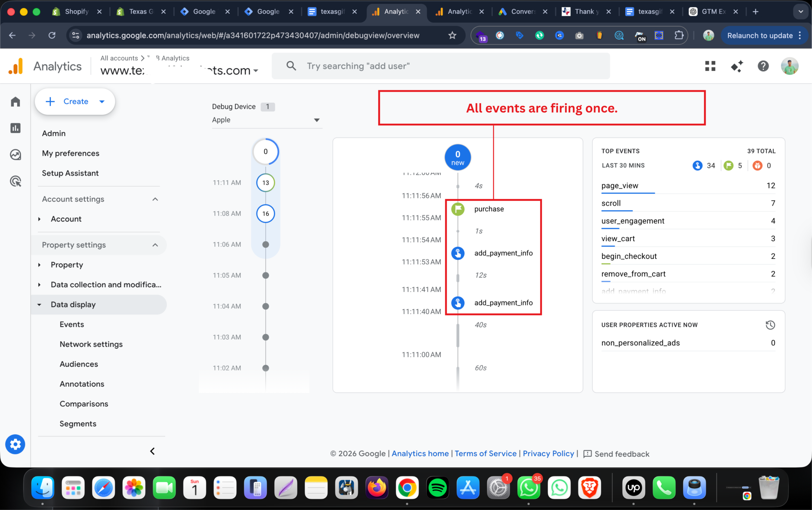812x510 pixels.
Task: Open the Advertising icon in sidebar
Action: point(16,181)
